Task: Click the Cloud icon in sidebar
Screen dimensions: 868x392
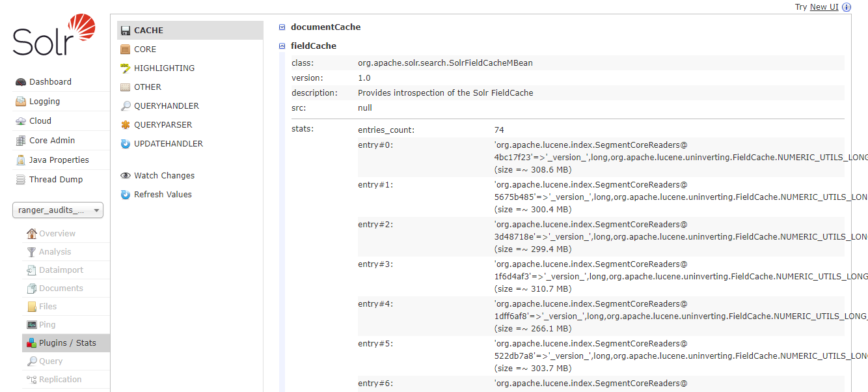Action: point(21,121)
